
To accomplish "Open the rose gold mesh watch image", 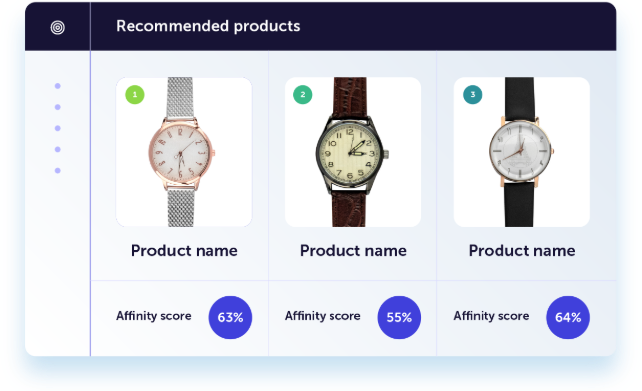I will click(184, 152).
